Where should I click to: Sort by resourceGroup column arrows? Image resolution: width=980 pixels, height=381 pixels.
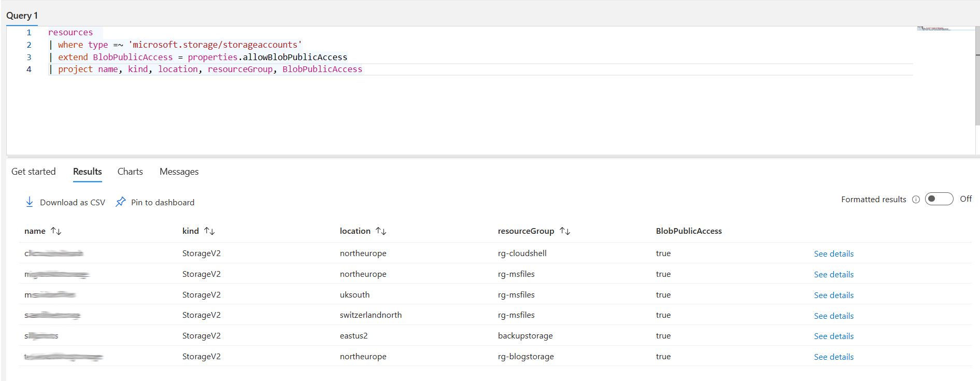[x=565, y=231]
